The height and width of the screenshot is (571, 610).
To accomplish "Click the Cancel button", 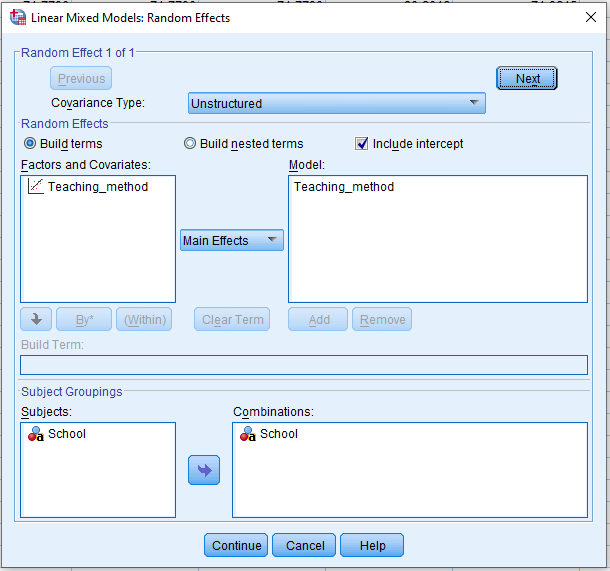I will click(305, 546).
